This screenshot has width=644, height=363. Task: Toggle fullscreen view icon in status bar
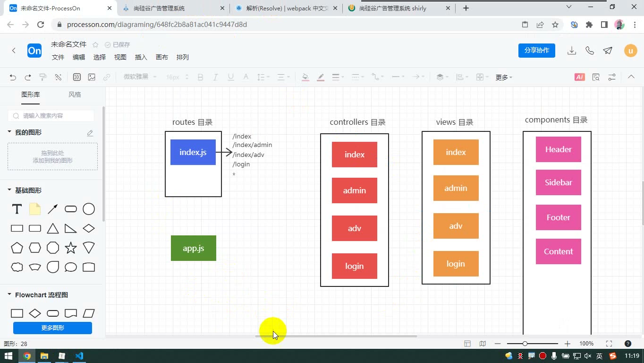coord(609,344)
